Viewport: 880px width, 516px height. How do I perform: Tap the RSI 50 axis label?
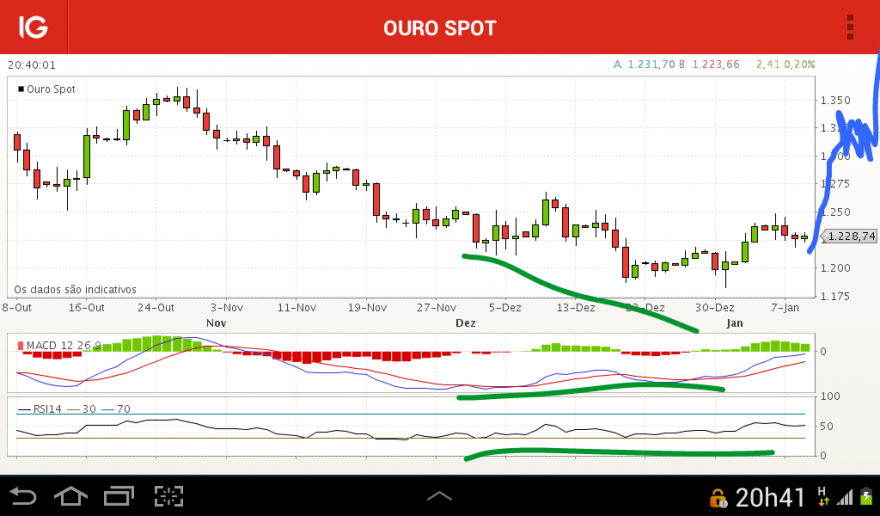click(826, 426)
